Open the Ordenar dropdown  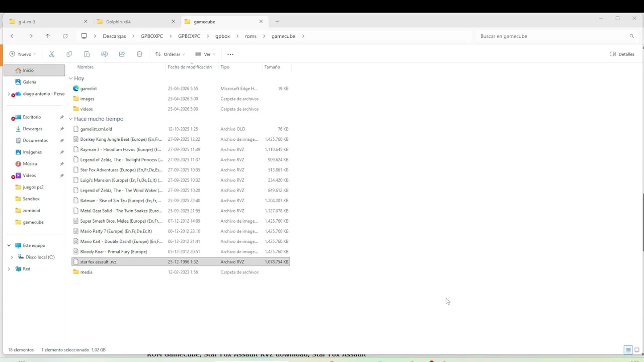coord(170,54)
